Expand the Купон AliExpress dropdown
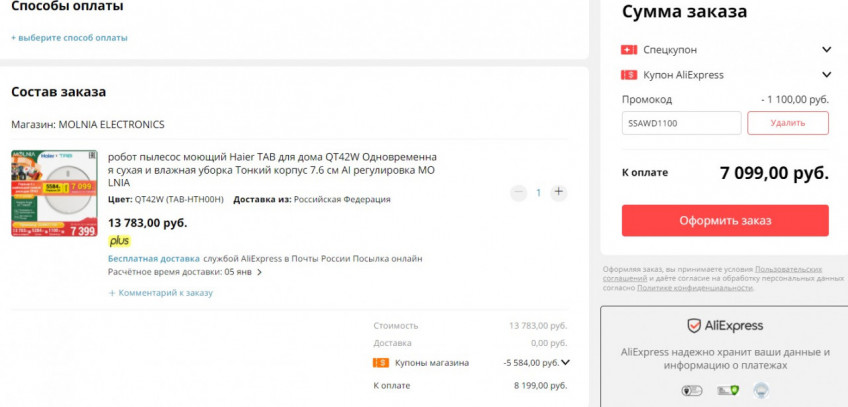 (x=826, y=75)
